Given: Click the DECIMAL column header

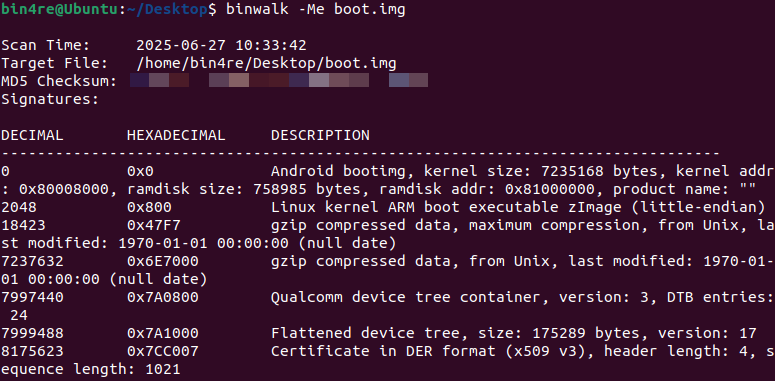Looking at the screenshot, I should click(32, 135).
